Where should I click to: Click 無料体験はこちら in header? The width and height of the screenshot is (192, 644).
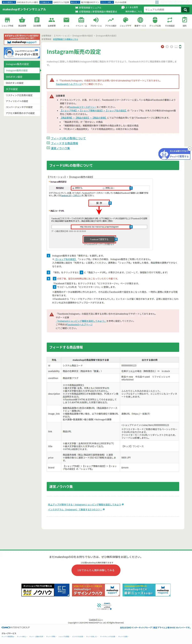[x=134, y=11]
